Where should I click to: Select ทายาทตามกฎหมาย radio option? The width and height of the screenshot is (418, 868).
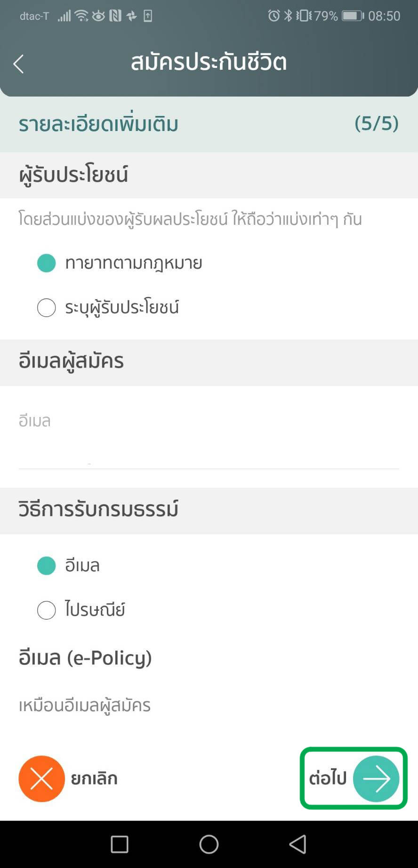(47, 263)
